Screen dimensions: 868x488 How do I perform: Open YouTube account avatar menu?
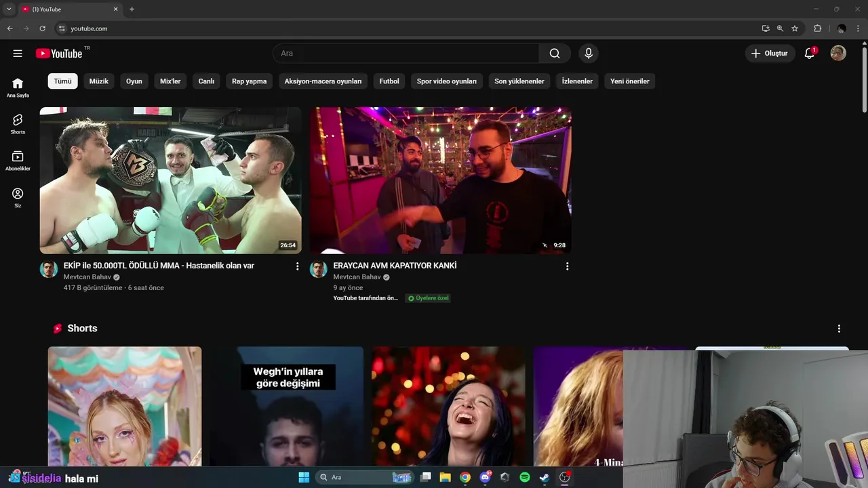[838, 54]
